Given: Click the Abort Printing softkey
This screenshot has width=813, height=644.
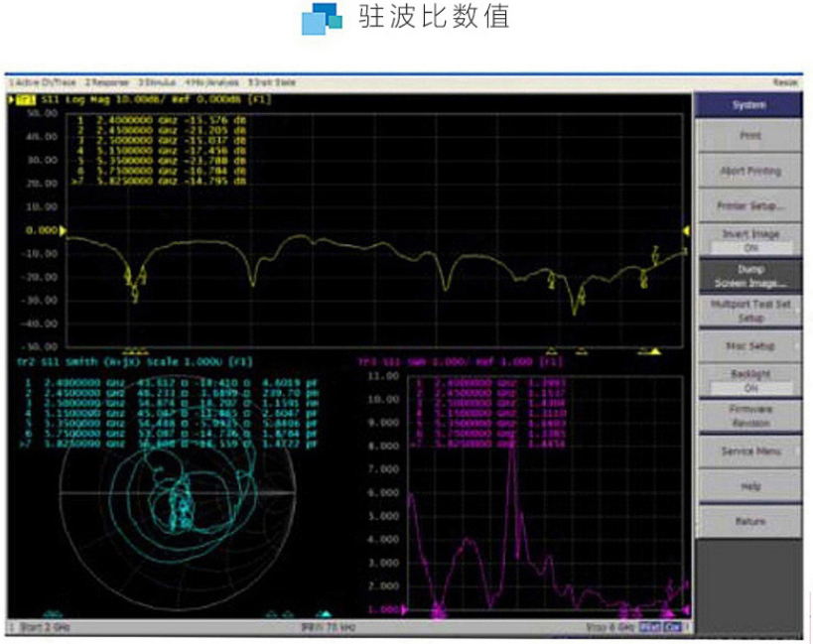Looking at the screenshot, I should [749, 171].
